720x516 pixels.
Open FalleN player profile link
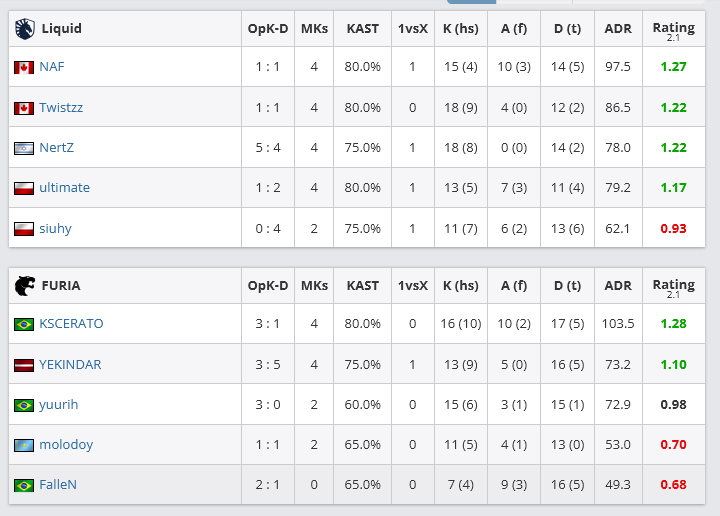pos(58,485)
